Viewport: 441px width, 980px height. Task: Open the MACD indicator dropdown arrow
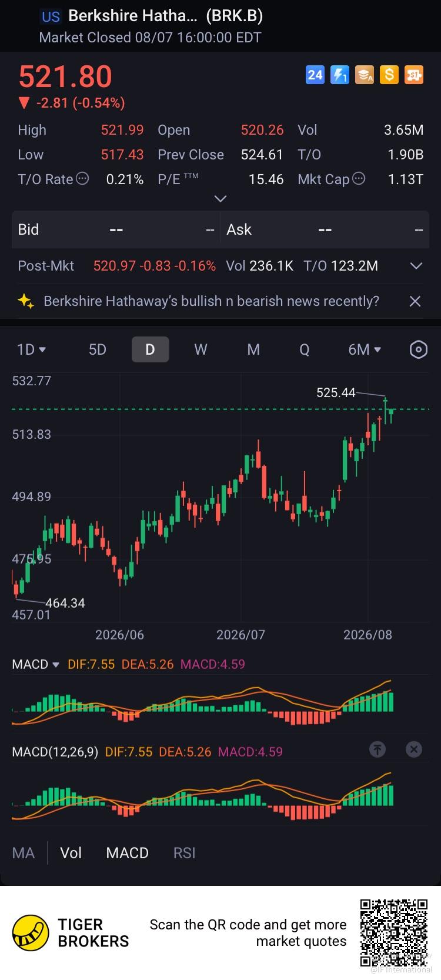pyautogui.click(x=56, y=665)
